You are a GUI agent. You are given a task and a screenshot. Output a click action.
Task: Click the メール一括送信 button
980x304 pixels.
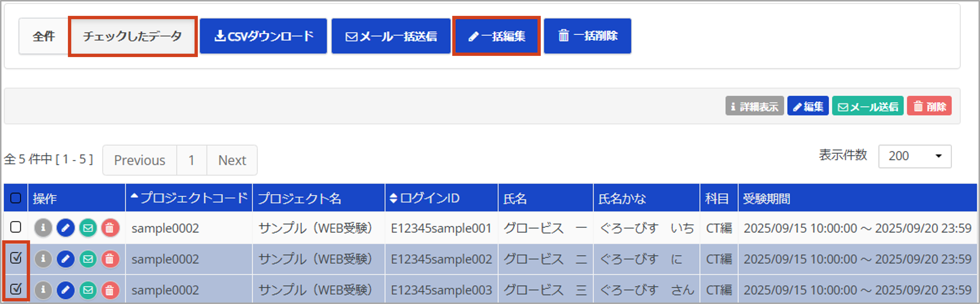[x=391, y=36]
